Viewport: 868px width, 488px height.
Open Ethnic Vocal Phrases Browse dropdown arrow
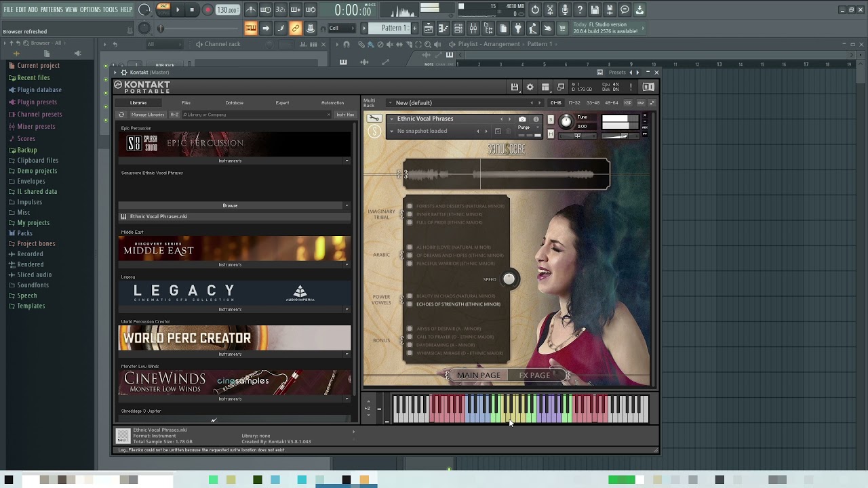click(347, 205)
